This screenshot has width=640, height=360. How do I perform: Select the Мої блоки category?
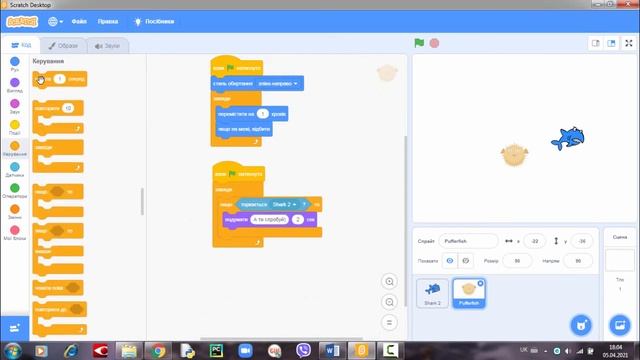coord(15,233)
